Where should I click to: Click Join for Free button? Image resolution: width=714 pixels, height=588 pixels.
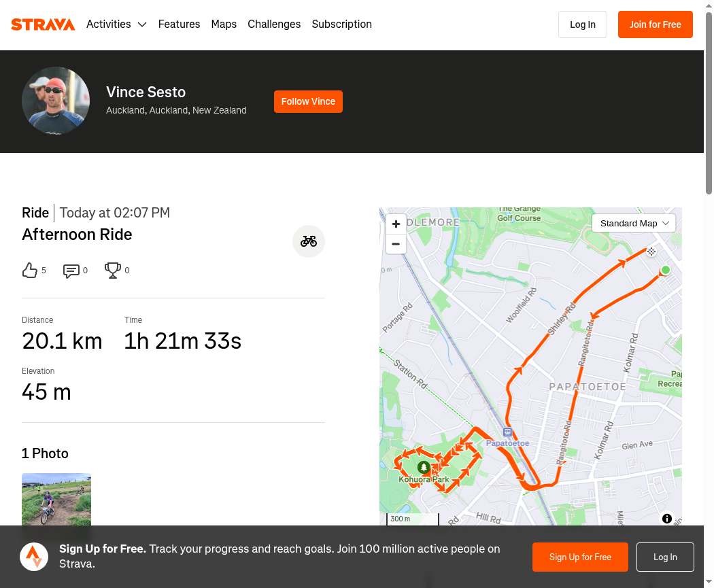pos(656,24)
